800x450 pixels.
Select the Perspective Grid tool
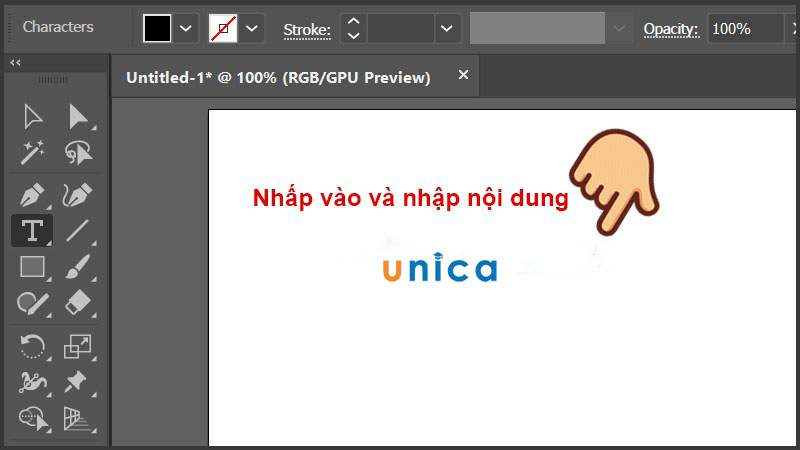click(77, 419)
